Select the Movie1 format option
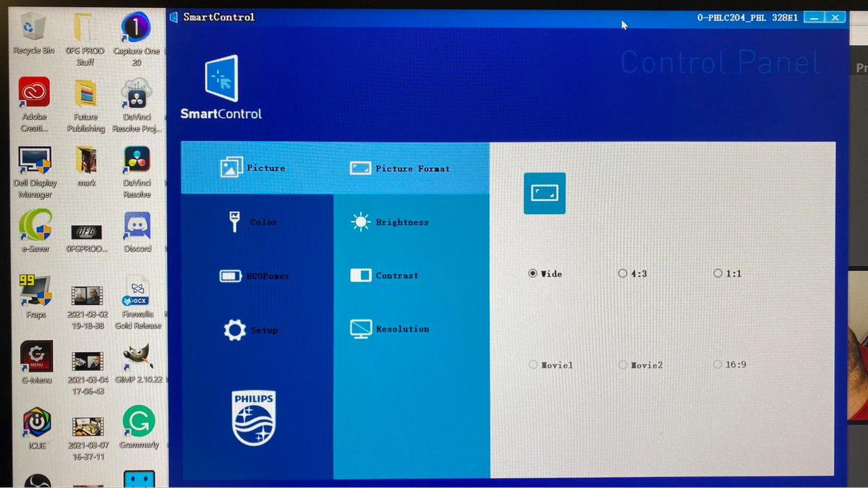The height and width of the screenshot is (488, 868). [551, 365]
